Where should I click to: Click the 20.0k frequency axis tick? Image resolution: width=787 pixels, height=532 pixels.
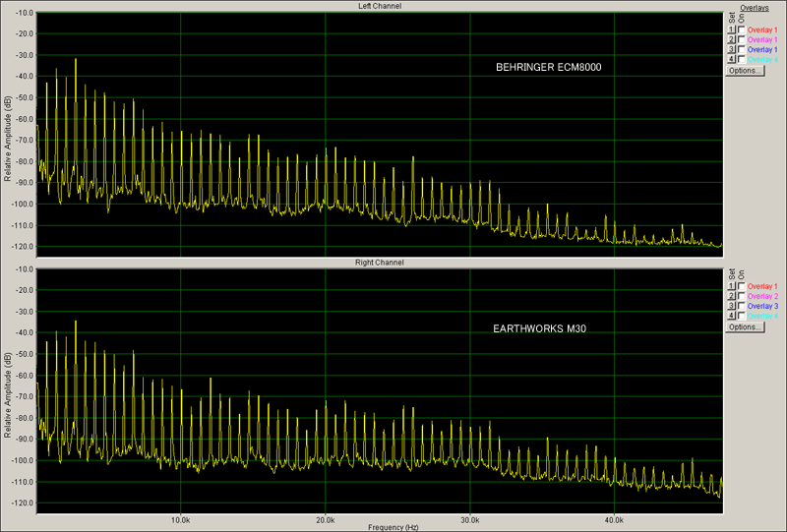coord(326,520)
